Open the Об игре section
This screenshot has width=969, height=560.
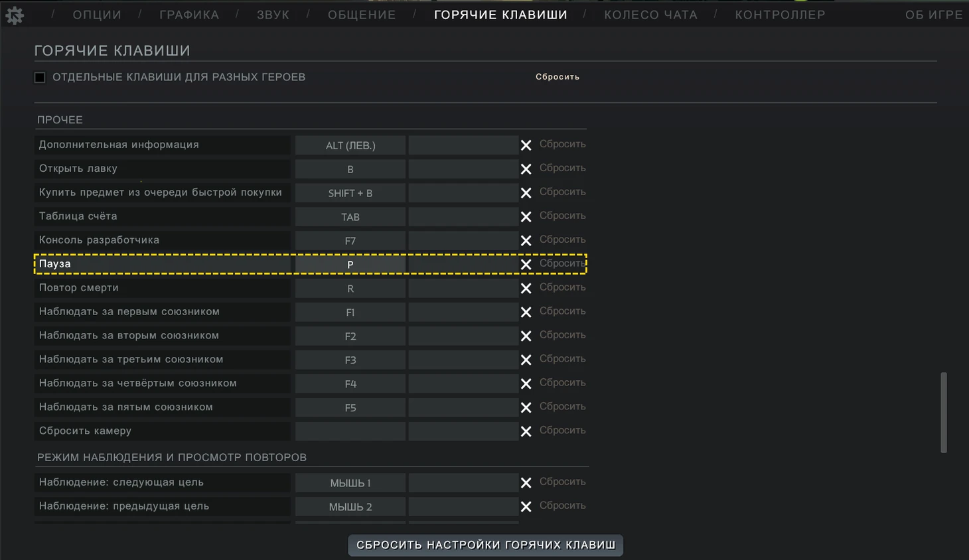(933, 15)
